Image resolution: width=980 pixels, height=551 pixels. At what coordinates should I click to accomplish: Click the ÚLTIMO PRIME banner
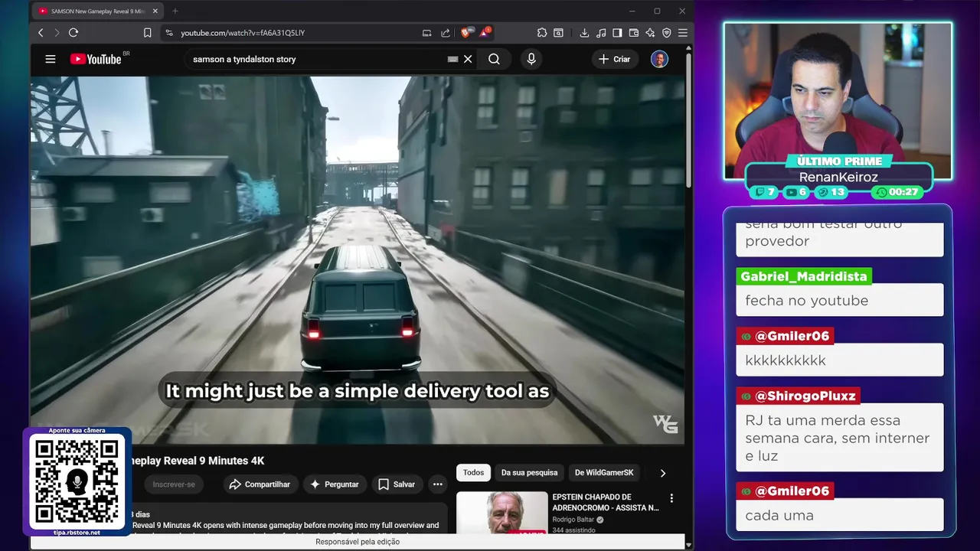pos(839,161)
